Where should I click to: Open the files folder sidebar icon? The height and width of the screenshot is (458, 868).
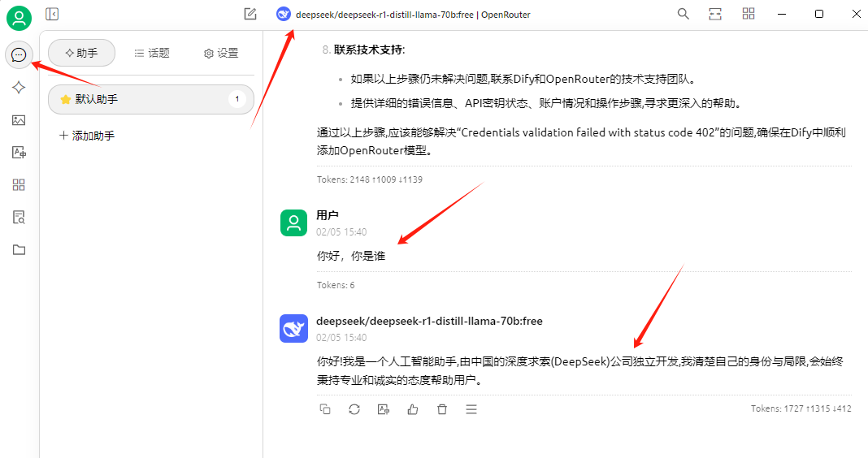pyautogui.click(x=19, y=249)
